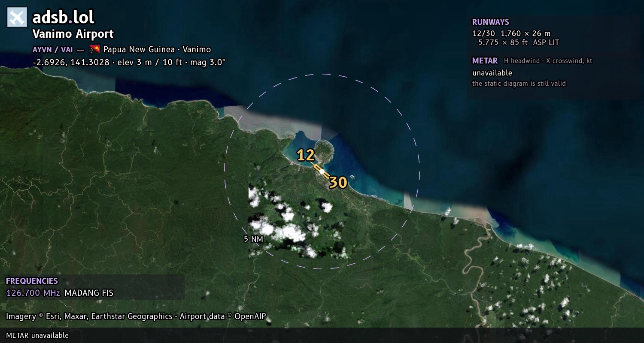
Task: Click the FREQUENCIES panel heading
Action: click(32, 281)
